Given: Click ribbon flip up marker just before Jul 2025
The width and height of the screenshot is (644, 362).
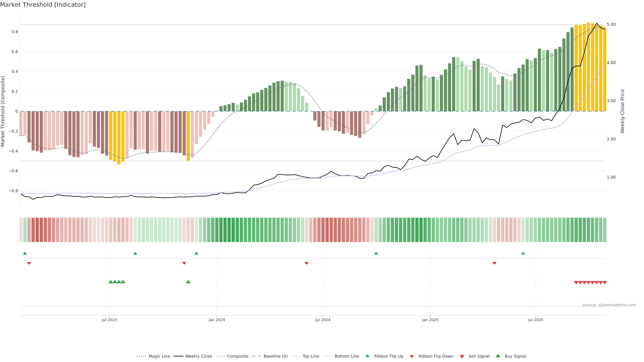Looking at the screenshot, I should click(x=523, y=253).
